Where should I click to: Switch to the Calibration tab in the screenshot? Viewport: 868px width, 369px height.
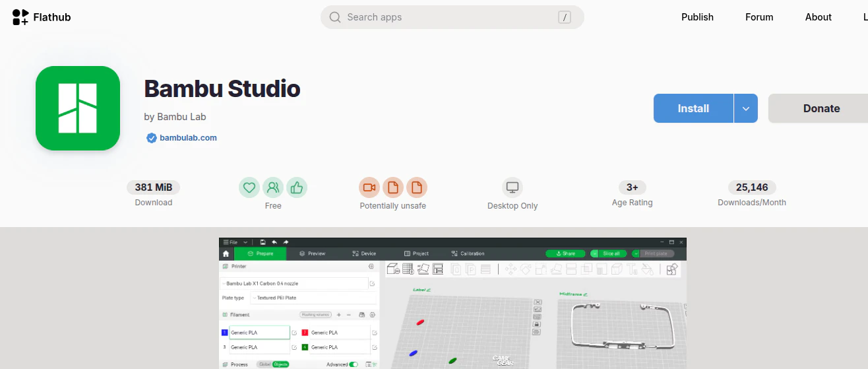tap(468, 253)
